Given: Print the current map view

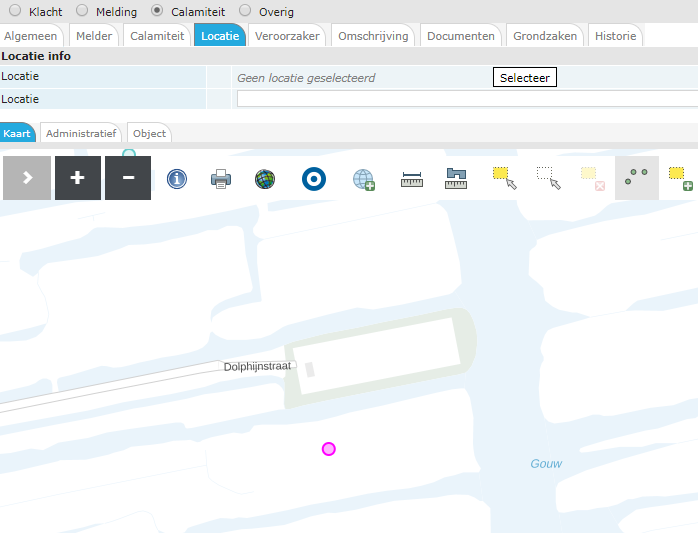Looking at the screenshot, I should [221, 179].
